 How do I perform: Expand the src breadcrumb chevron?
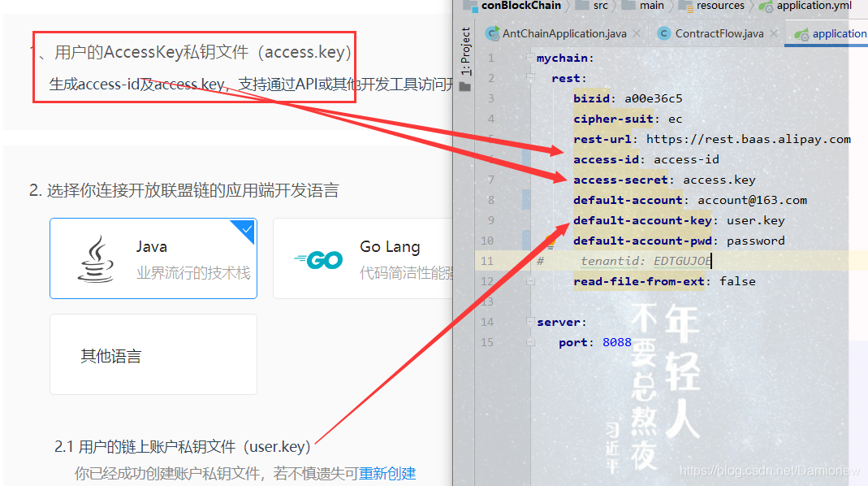click(x=615, y=6)
